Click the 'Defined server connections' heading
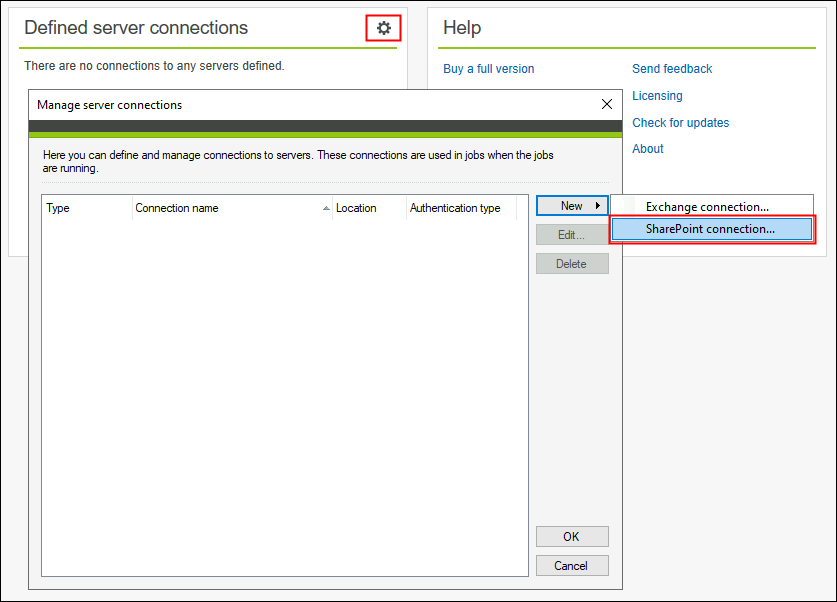This screenshot has width=837, height=602. (136, 28)
